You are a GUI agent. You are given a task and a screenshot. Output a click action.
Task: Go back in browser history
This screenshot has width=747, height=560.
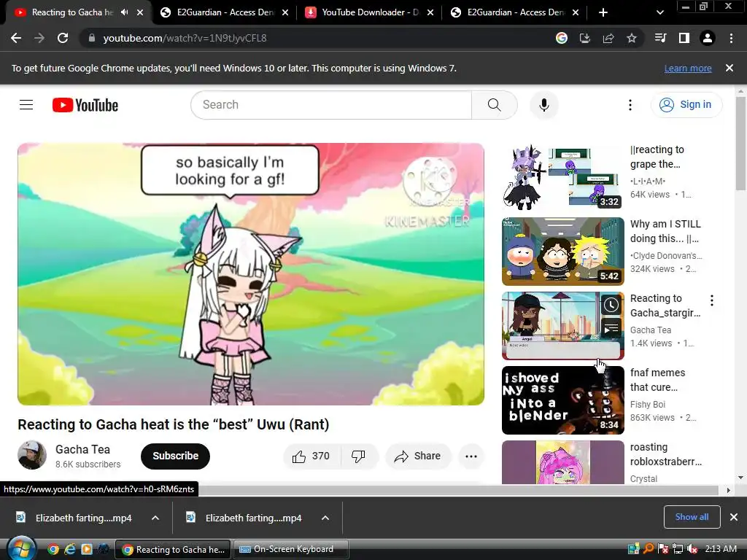point(16,38)
